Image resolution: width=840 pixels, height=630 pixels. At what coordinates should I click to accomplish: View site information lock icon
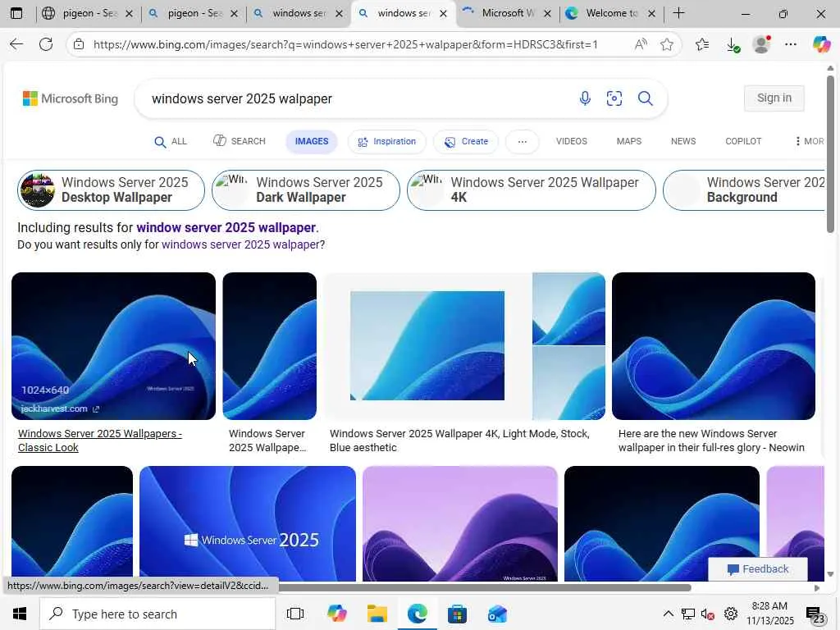[79, 44]
